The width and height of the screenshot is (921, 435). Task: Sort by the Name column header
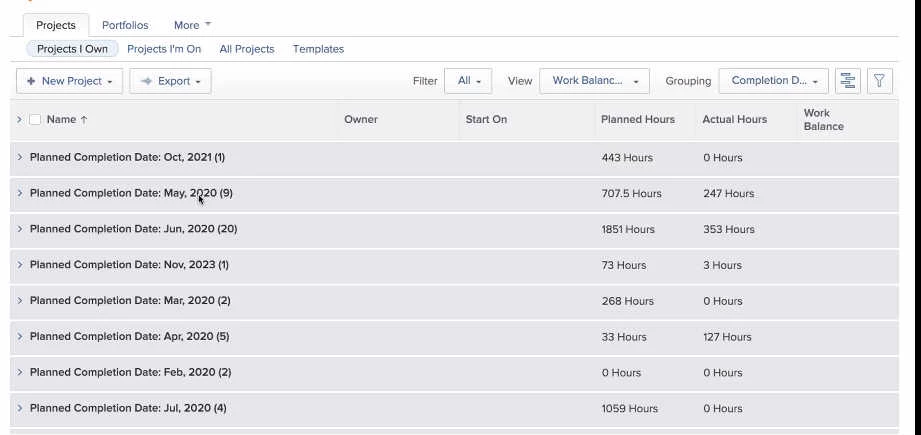pyautogui.click(x=67, y=120)
